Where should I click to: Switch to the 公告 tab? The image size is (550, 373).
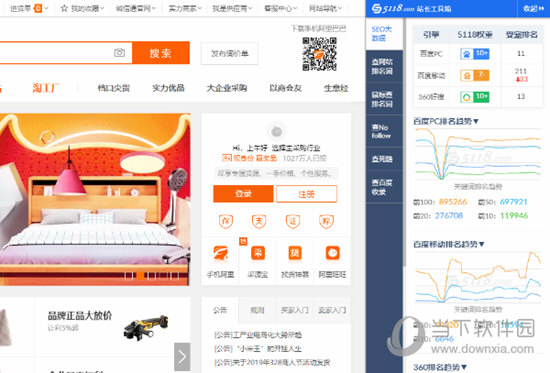click(x=220, y=310)
